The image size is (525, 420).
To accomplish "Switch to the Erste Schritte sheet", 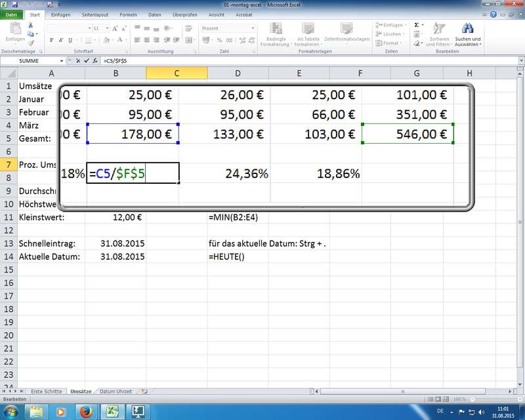I will pyautogui.click(x=47, y=392).
